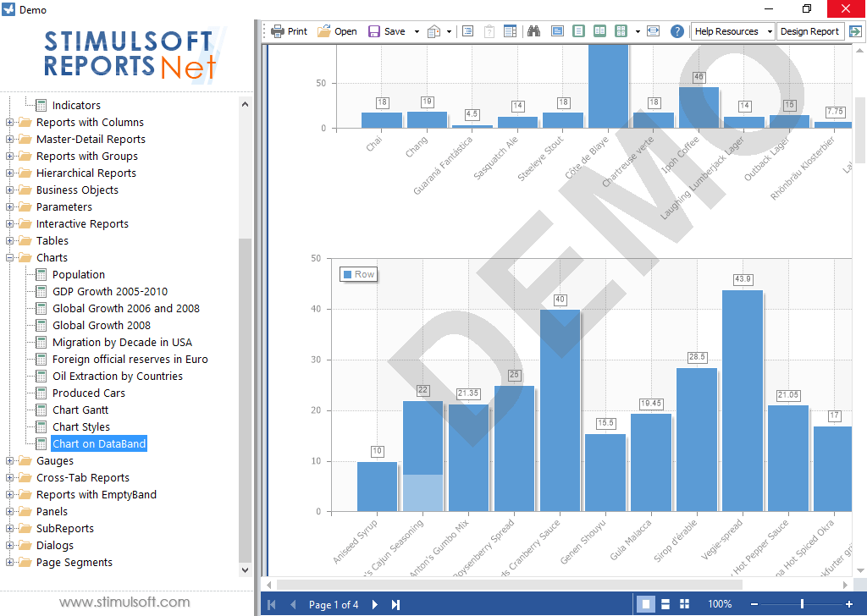Open the Save dropdown arrow

(x=417, y=30)
